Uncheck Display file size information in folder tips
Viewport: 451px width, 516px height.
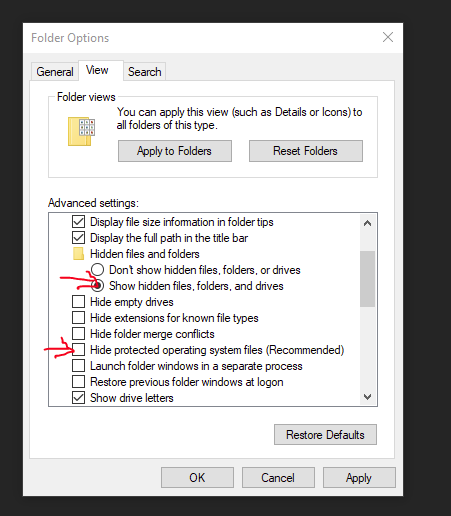78,222
